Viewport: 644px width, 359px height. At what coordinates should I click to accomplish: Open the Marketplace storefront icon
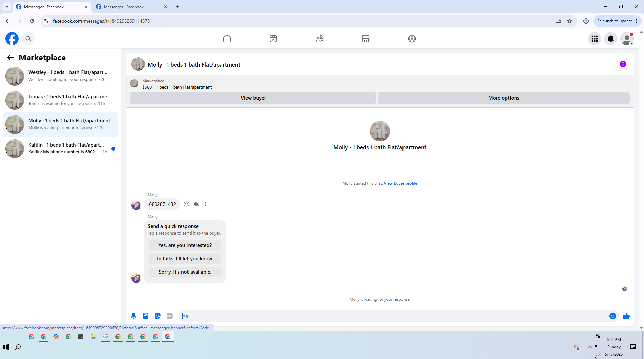coord(366,39)
